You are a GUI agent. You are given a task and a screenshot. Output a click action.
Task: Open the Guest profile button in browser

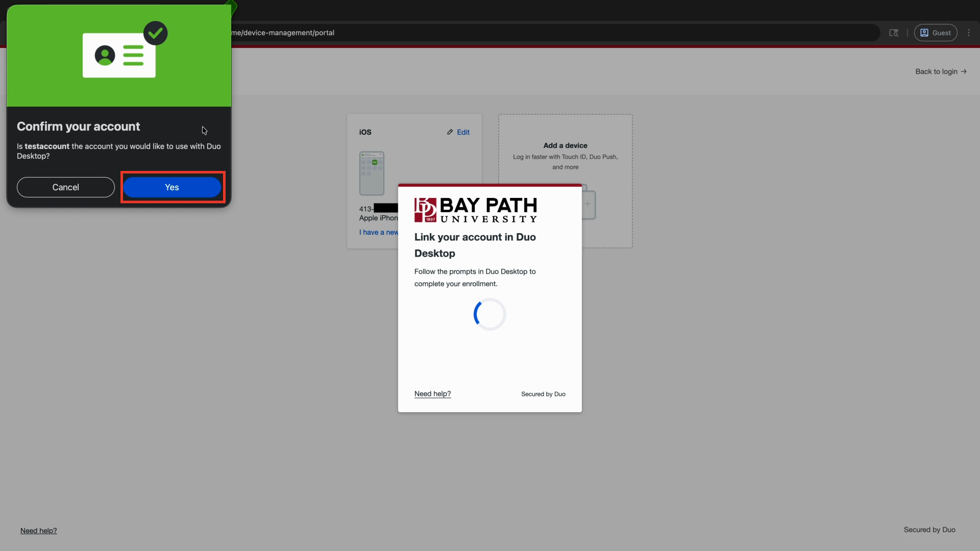pos(936,33)
